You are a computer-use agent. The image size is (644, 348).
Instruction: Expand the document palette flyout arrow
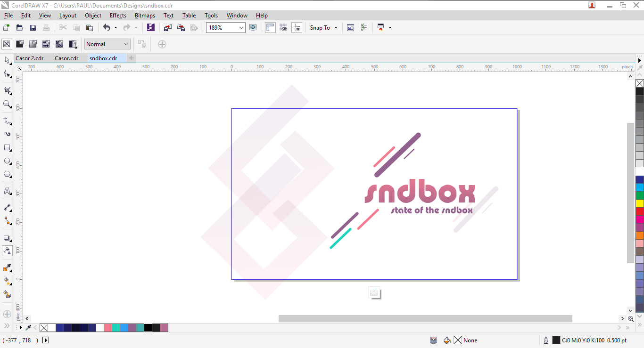point(20,328)
